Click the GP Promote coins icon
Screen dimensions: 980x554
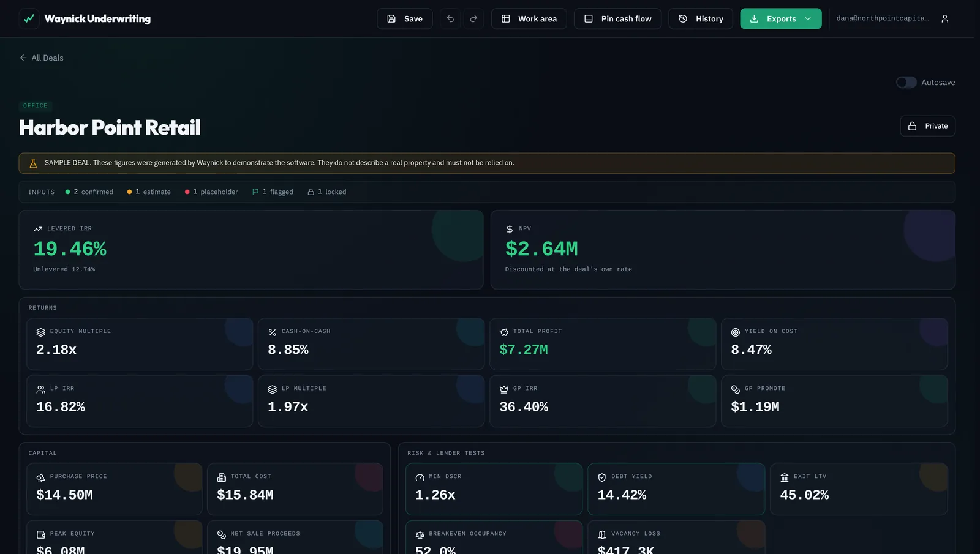736,389
